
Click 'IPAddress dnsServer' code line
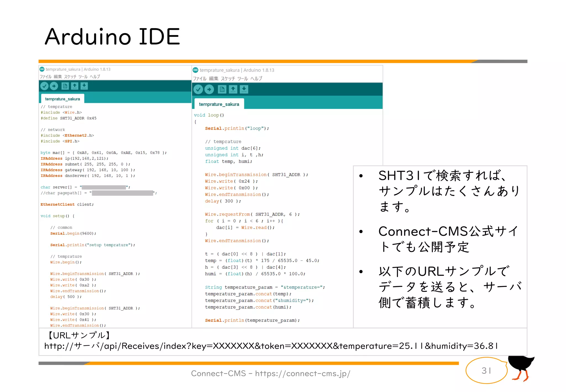tap(88, 176)
